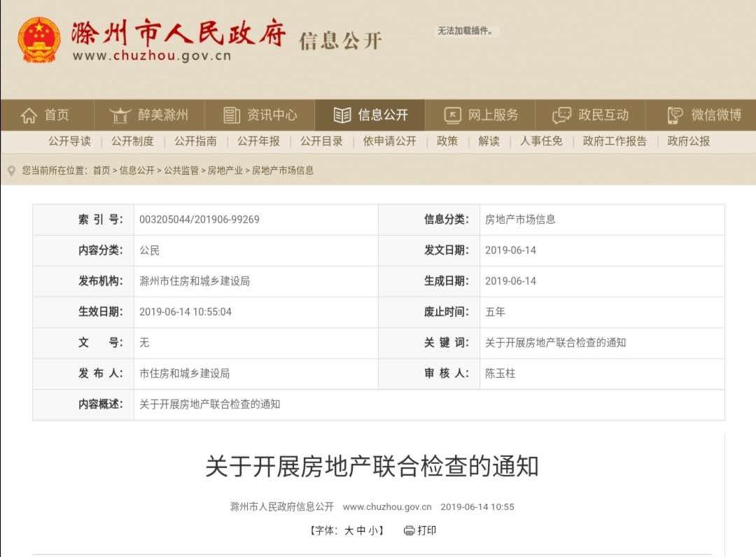
Task: Click the national emblem logo
Action: coord(39,41)
